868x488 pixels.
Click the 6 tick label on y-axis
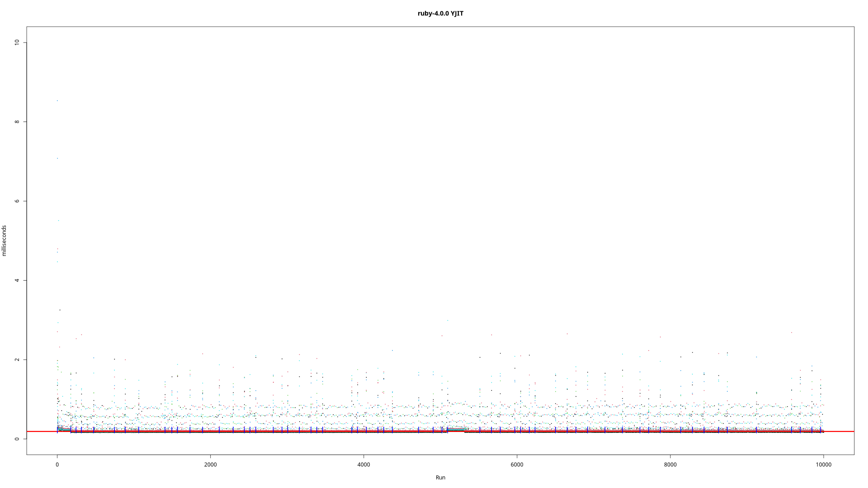tap(17, 201)
